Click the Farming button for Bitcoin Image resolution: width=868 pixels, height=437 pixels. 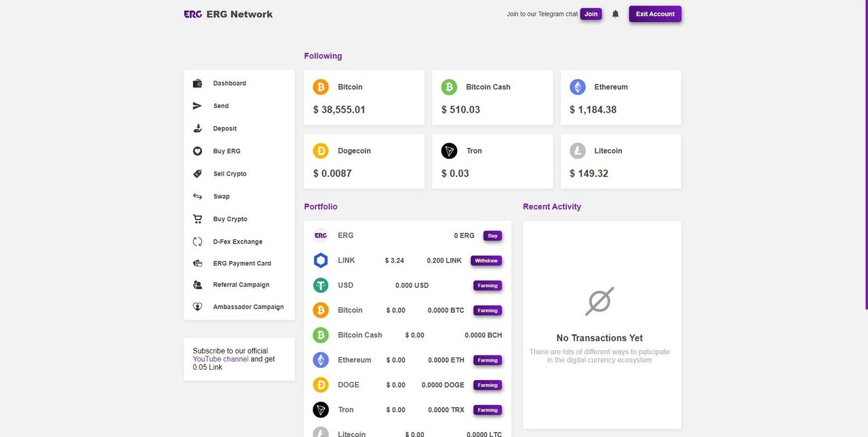coord(488,311)
